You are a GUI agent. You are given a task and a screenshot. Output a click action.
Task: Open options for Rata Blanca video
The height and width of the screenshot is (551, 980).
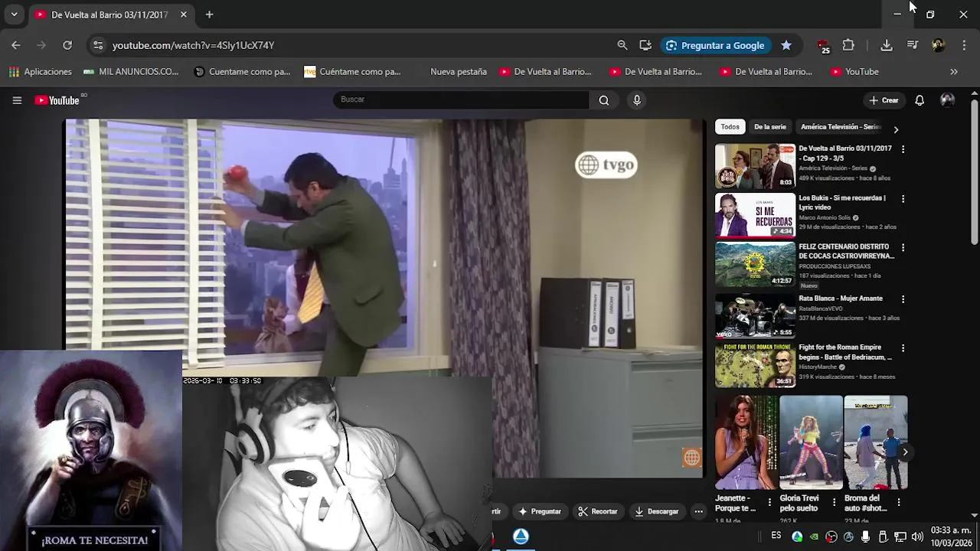903,299
